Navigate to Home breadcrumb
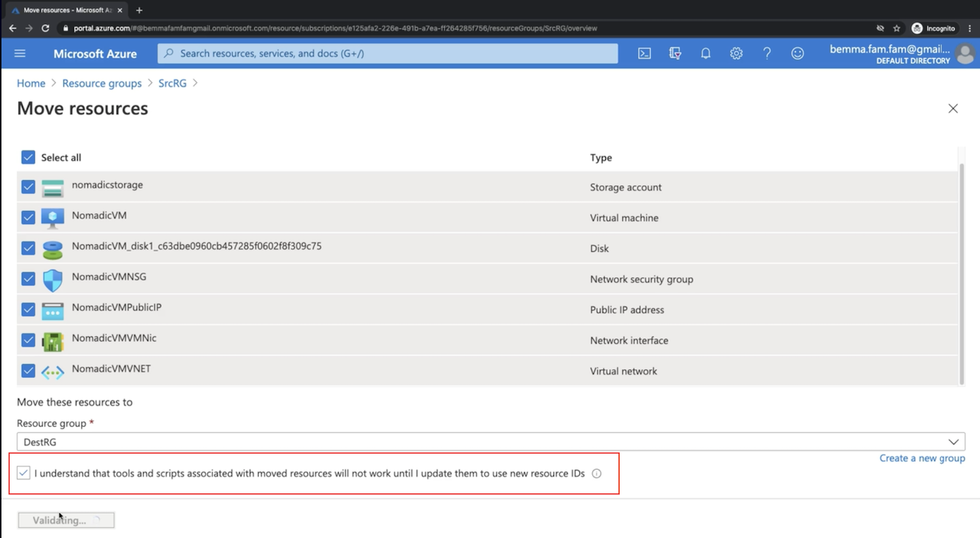 (x=31, y=83)
